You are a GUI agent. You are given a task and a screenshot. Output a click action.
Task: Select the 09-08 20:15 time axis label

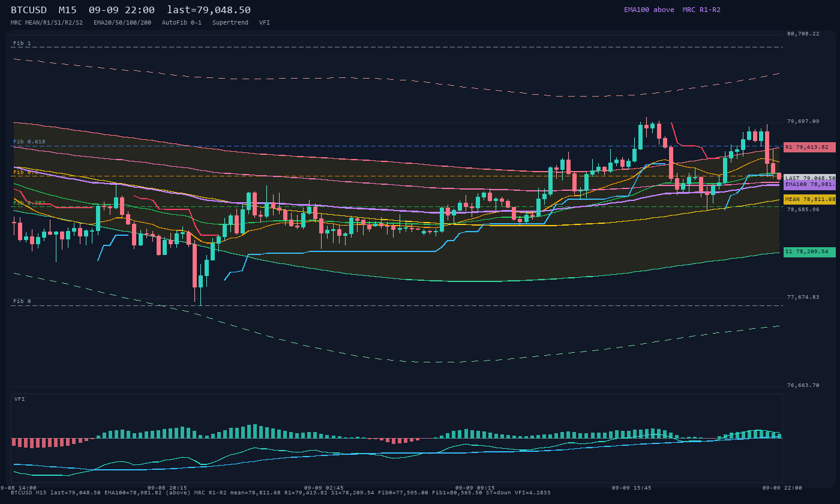pyautogui.click(x=167, y=488)
